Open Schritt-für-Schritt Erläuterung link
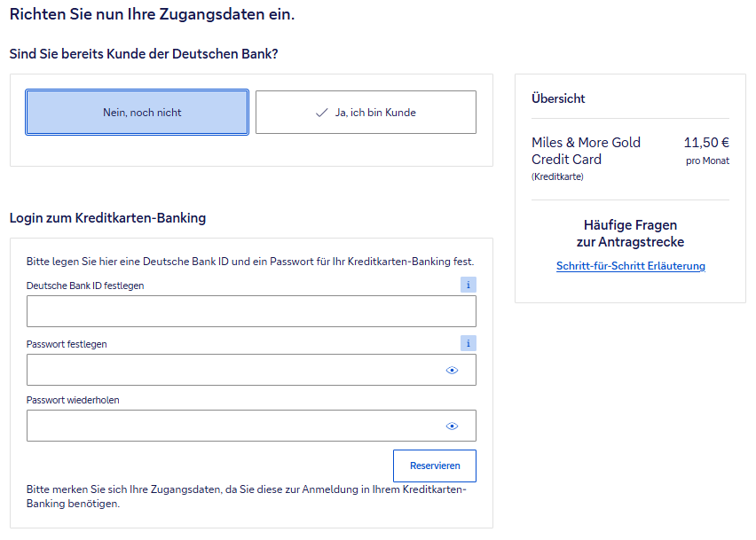 tap(630, 266)
